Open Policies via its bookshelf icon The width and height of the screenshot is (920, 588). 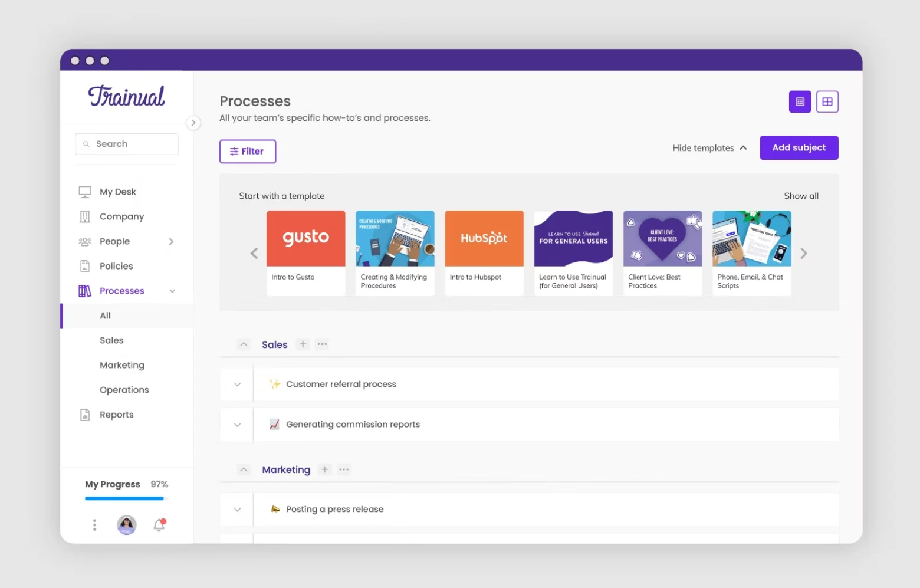point(84,266)
